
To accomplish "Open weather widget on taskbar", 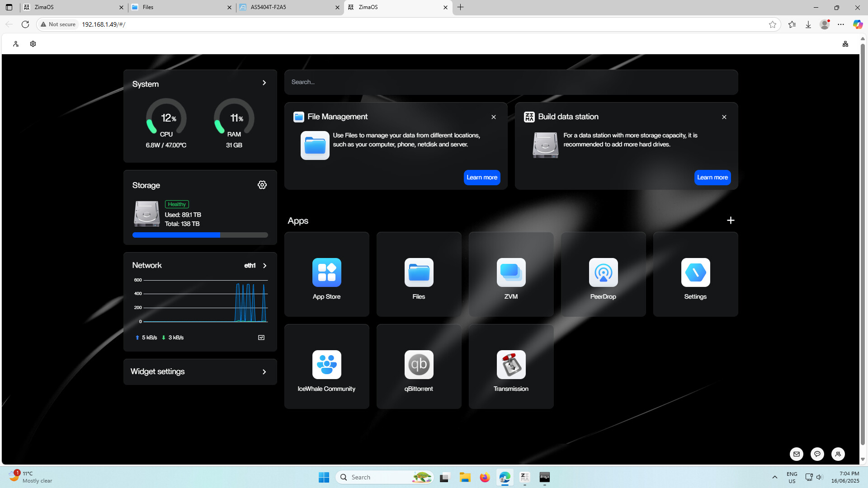I will point(31,477).
